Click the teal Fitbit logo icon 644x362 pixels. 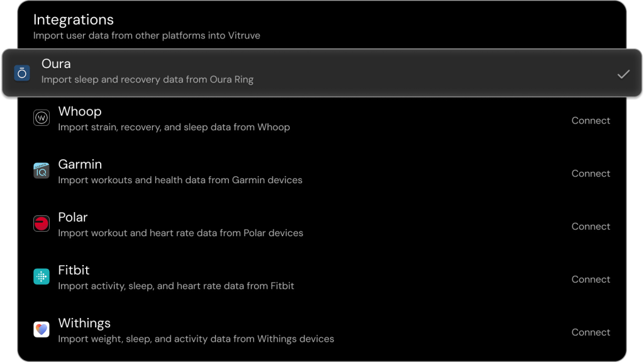click(x=42, y=276)
